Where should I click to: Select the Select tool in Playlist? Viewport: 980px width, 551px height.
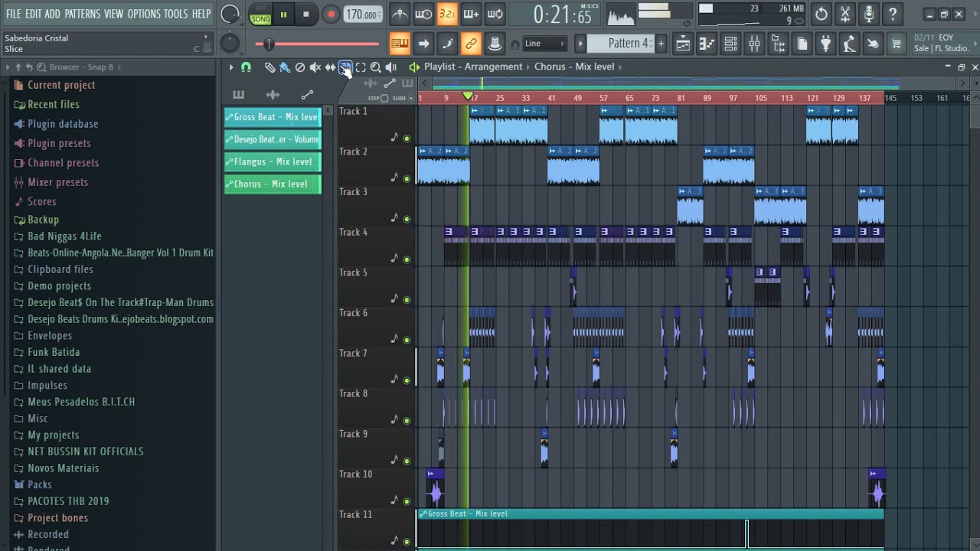(361, 67)
